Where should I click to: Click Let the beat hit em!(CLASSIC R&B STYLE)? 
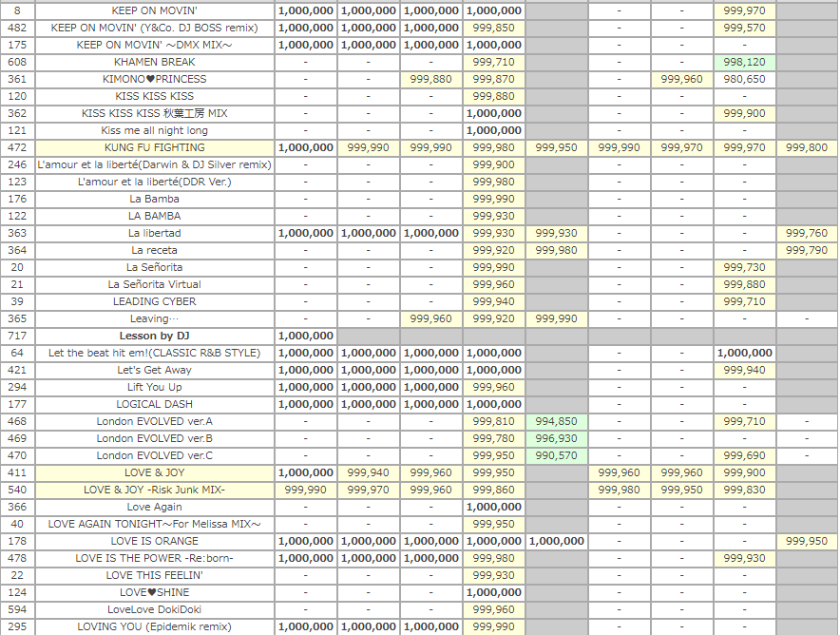[154, 353]
